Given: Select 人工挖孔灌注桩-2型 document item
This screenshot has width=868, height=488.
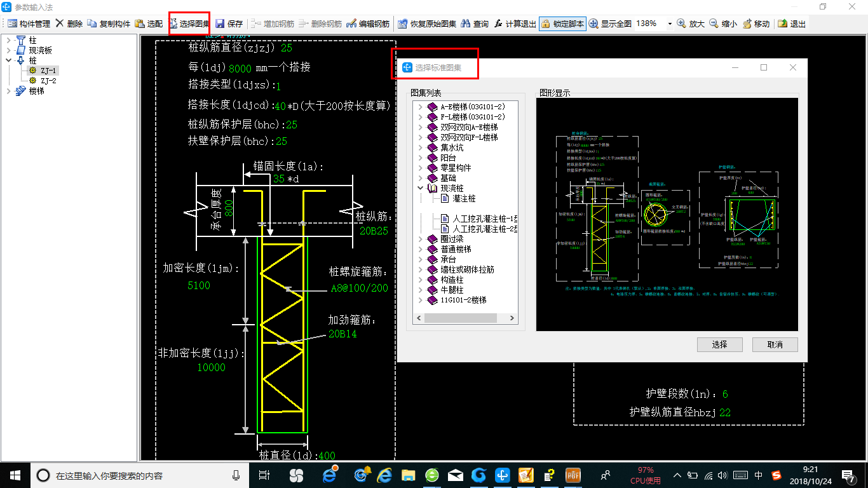Looking at the screenshot, I should 485,229.
